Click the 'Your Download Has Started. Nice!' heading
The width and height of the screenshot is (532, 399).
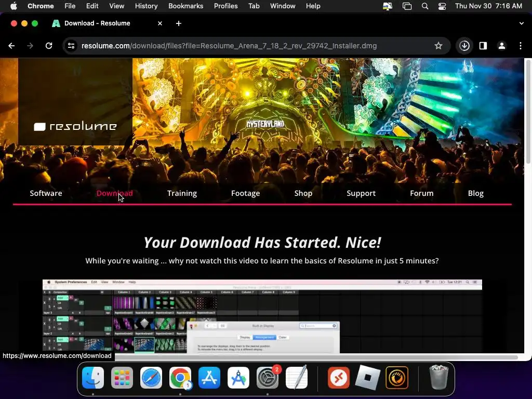[x=262, y=243]
